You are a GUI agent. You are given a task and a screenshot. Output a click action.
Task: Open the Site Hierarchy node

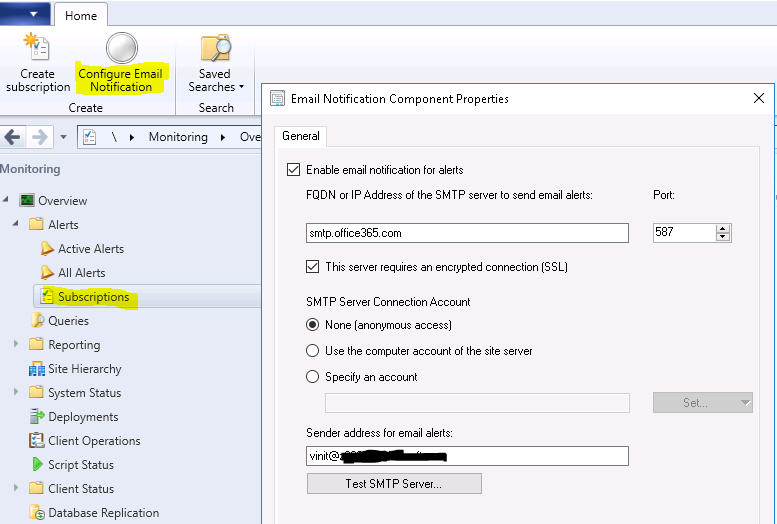point(84,369)
